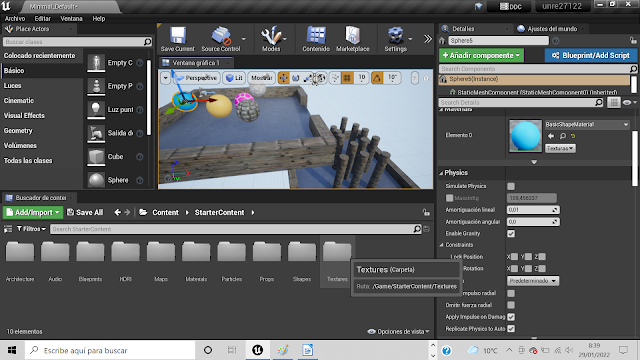Click the StarterContent breadcrumb
This screenshot has width=640, height=360.
pyautogui.click(x=219, y=213)
